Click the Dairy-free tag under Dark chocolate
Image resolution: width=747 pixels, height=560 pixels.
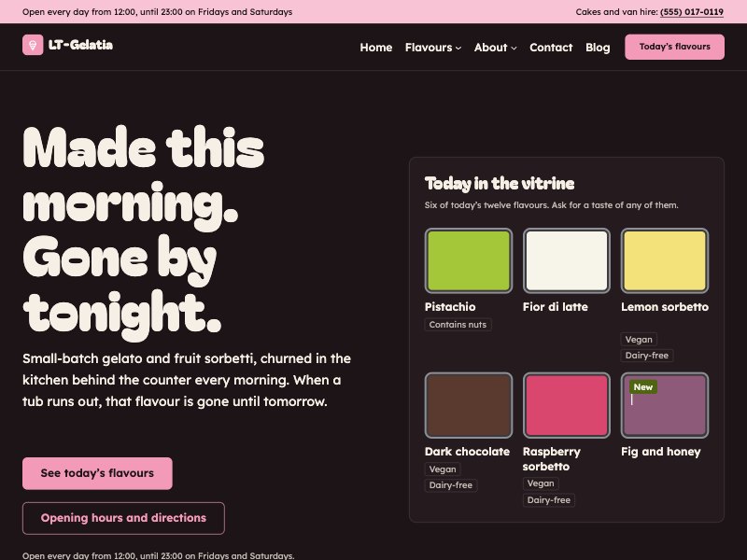[x=451, y=485]
